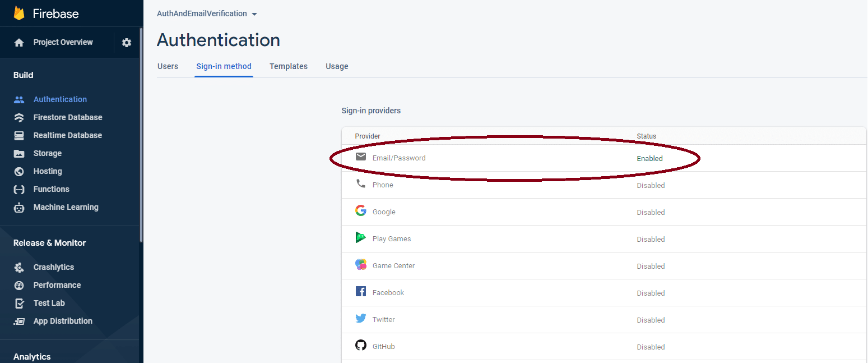
Task: Click the Phone provider icon
Action: [361, 184]
